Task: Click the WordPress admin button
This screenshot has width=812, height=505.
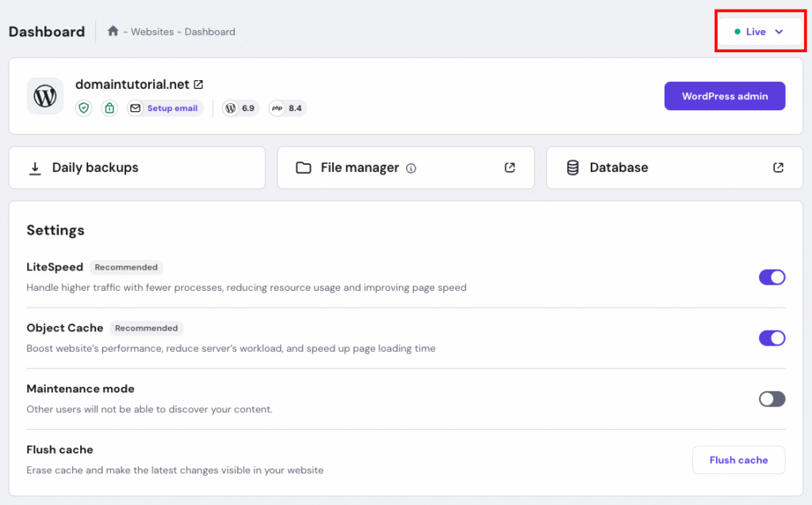Action: [x=724, y=96]
